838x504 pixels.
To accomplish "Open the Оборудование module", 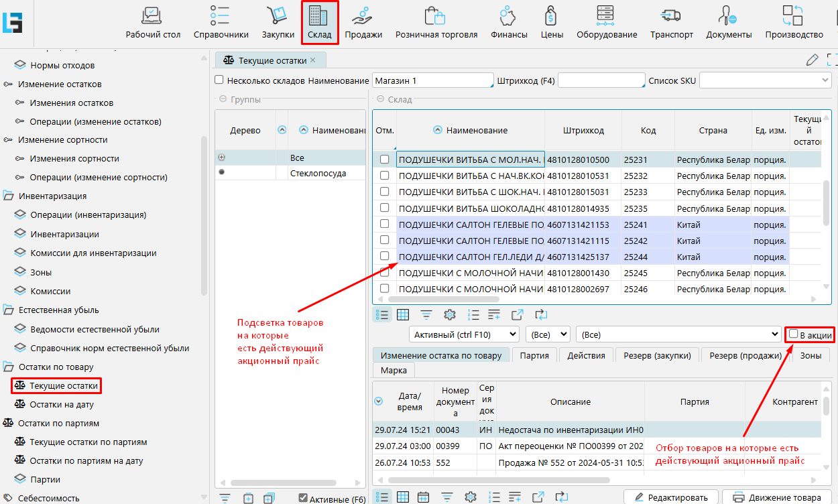I will (x=606, y=22).
